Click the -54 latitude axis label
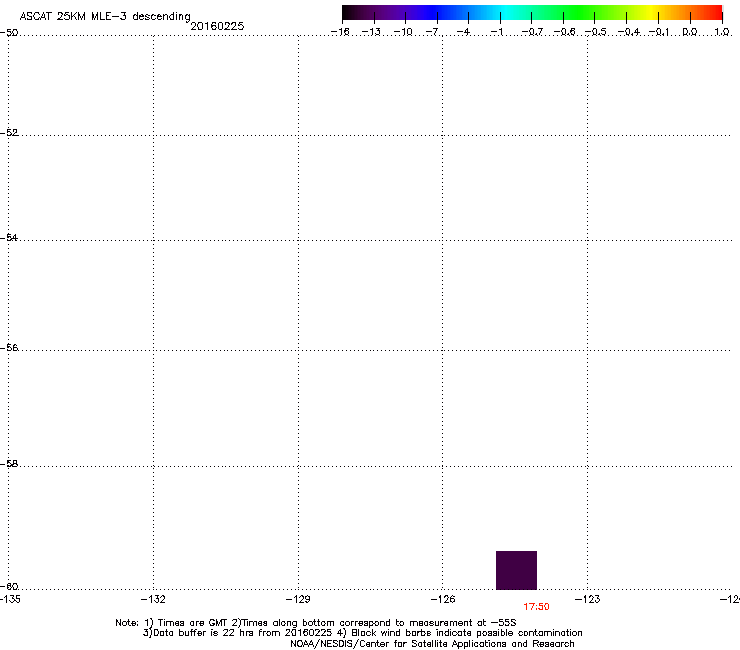The image size is (740, 650). coord(9,237)
